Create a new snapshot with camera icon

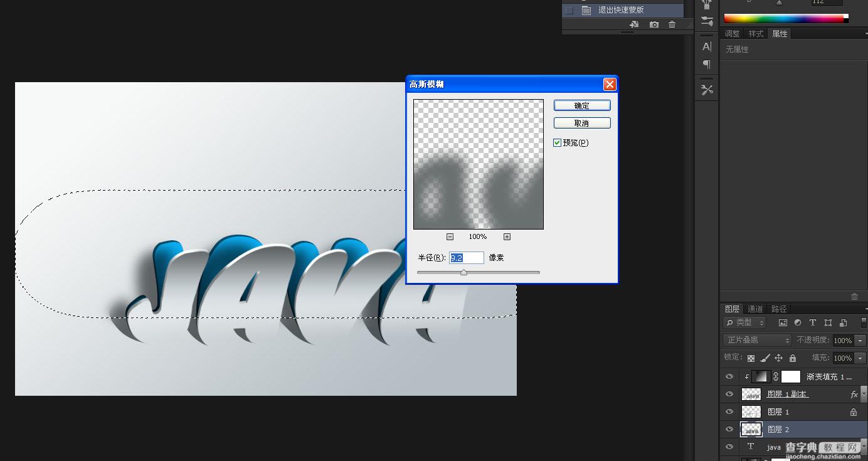pyautogui.click(x=654, y=24)
